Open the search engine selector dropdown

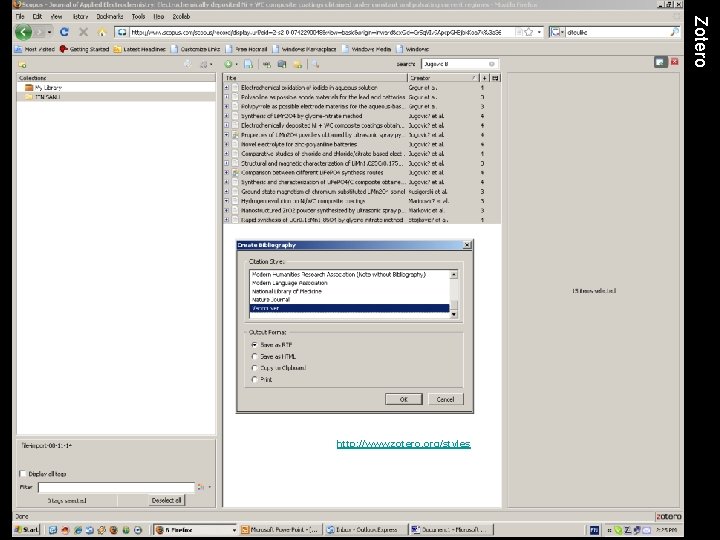point(557,32)
